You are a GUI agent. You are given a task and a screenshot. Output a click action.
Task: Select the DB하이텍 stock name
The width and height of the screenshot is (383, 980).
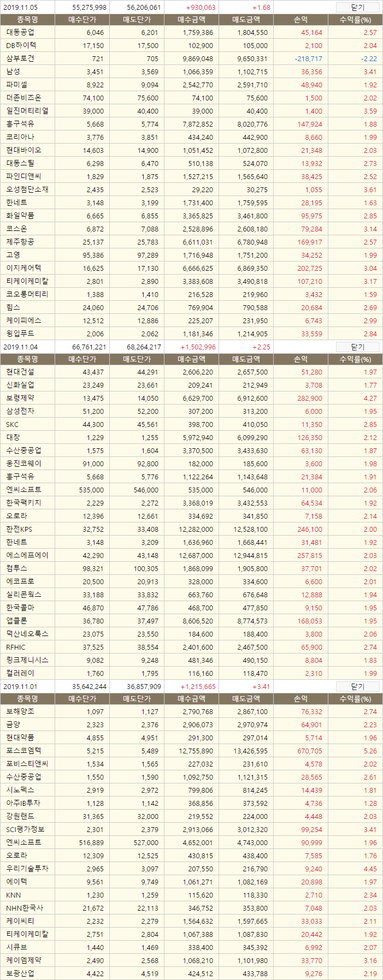click(21, 46)
